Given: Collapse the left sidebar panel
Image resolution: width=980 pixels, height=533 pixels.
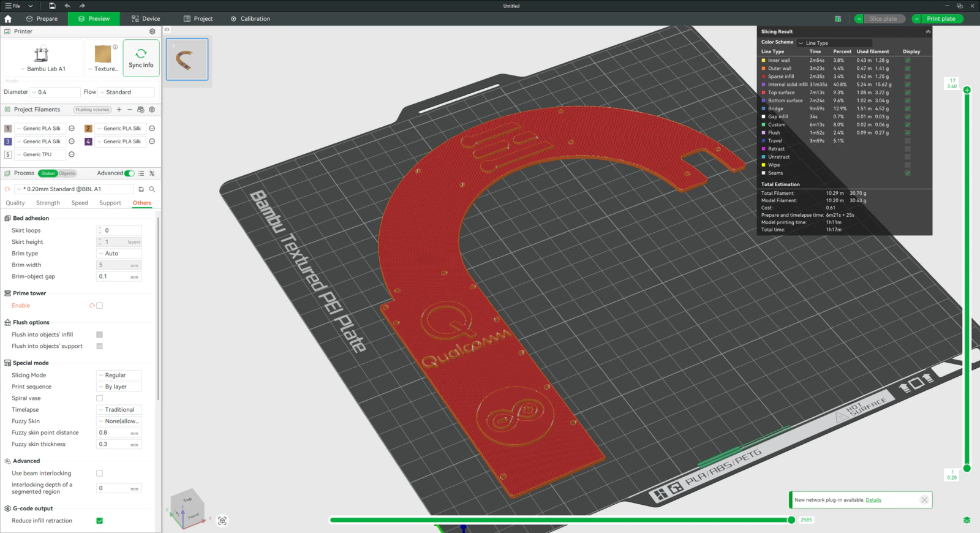Looking at the screenshot, I should 167,29.
